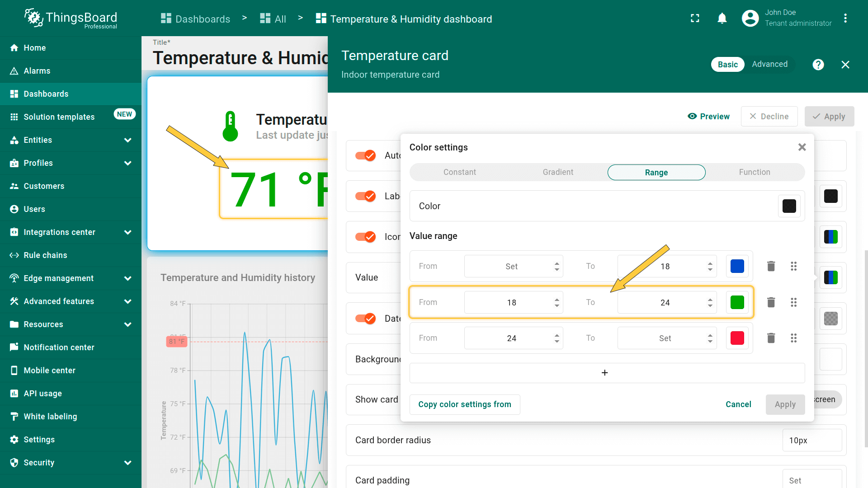The width and height of the screenshot is (868, 488).
Task: Cancel the color settings dialog
Action: (x=738, y=404)
